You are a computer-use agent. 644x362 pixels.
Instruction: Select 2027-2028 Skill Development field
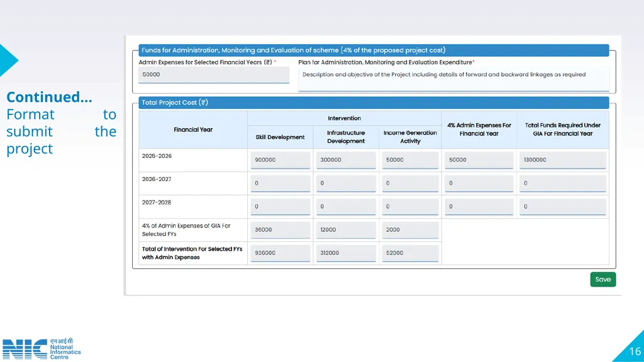point(280,207)
